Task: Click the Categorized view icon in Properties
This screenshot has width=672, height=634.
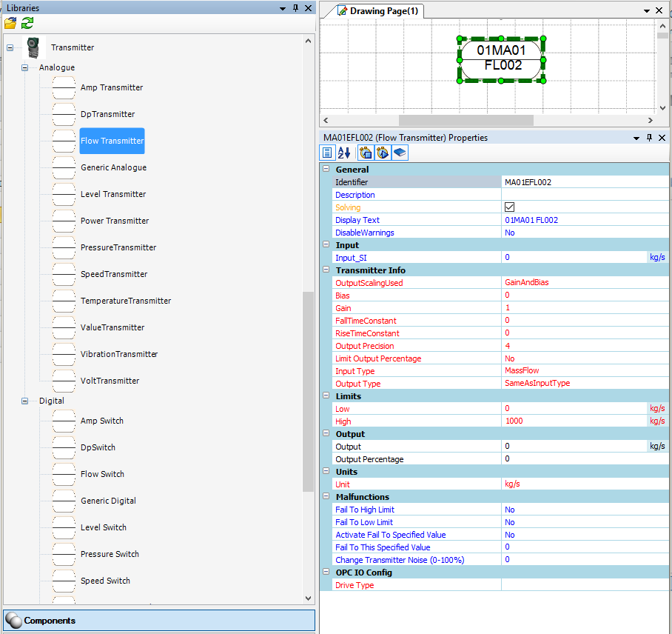Action: 327,153
